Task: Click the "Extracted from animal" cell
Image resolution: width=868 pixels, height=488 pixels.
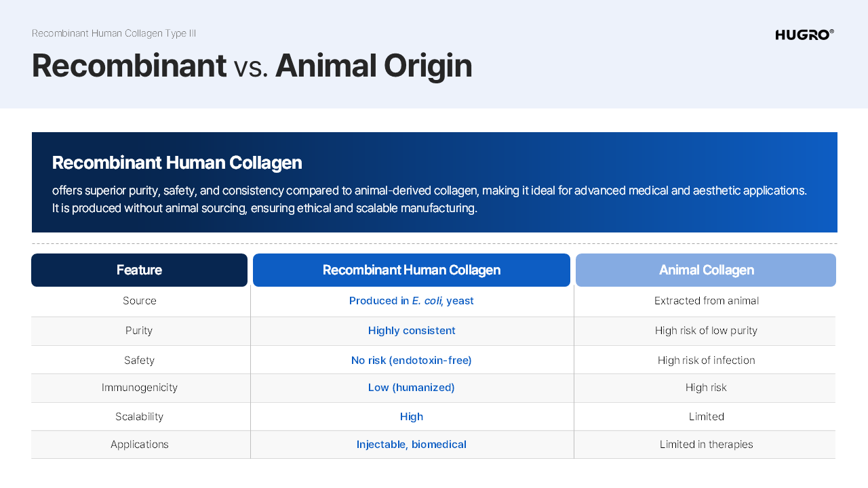Action: click(706, 301)
